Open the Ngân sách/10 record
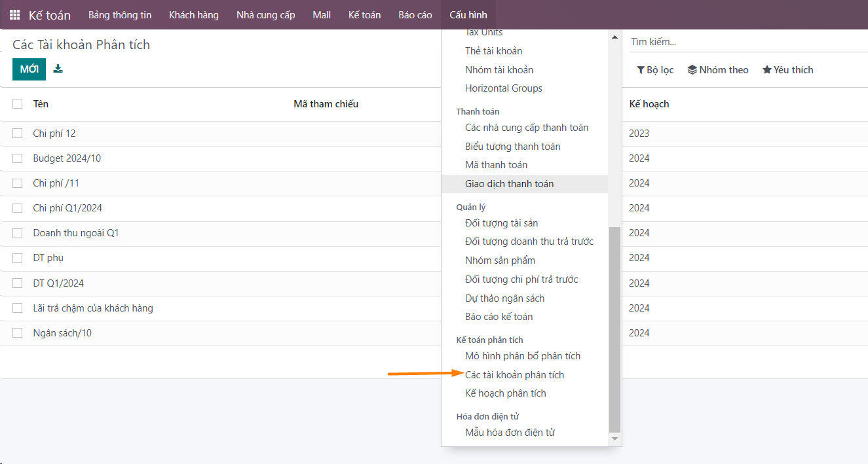This screenshot has width=868, height=464. pos(62,333)
